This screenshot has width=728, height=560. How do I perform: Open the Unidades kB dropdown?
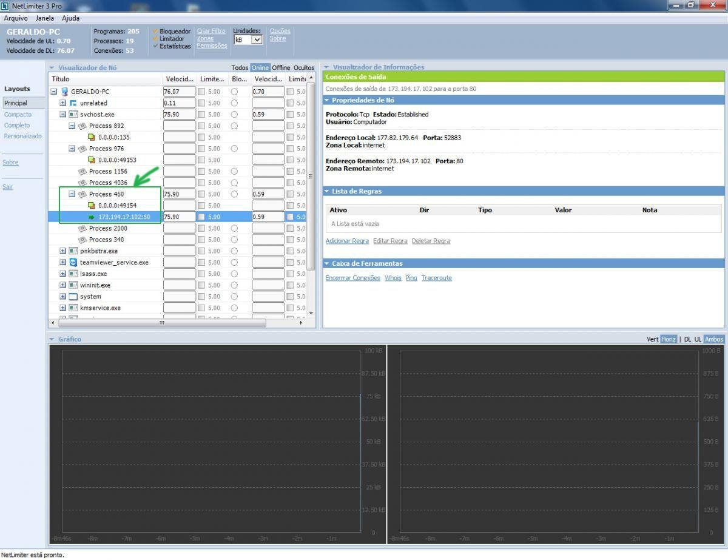tap(248, 39)
